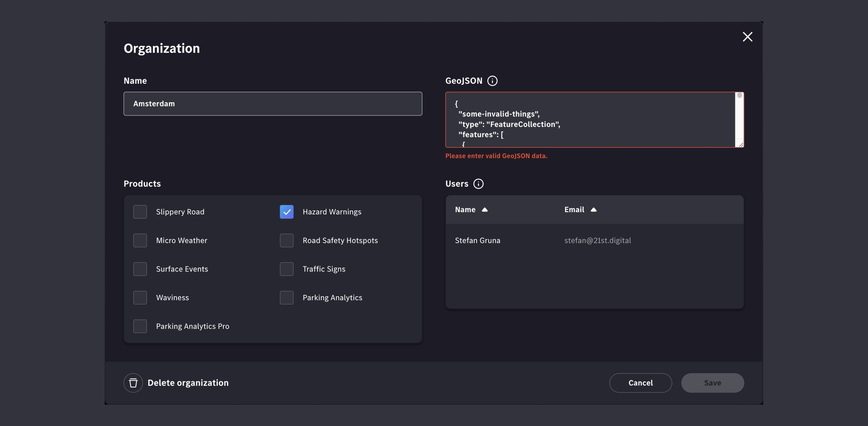Sort users by Email arrow
This screenshot has width=868, height=426.
click(593, 210)
